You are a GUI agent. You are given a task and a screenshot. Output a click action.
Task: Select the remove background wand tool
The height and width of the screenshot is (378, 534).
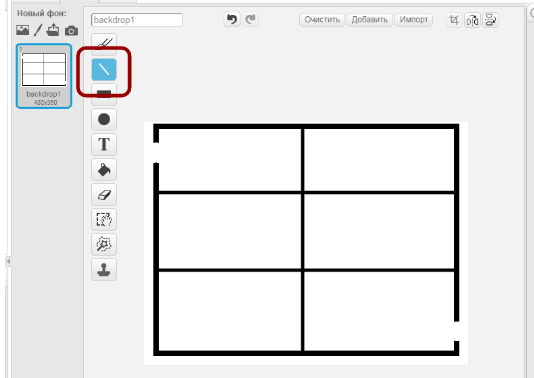tap(104, 245)
